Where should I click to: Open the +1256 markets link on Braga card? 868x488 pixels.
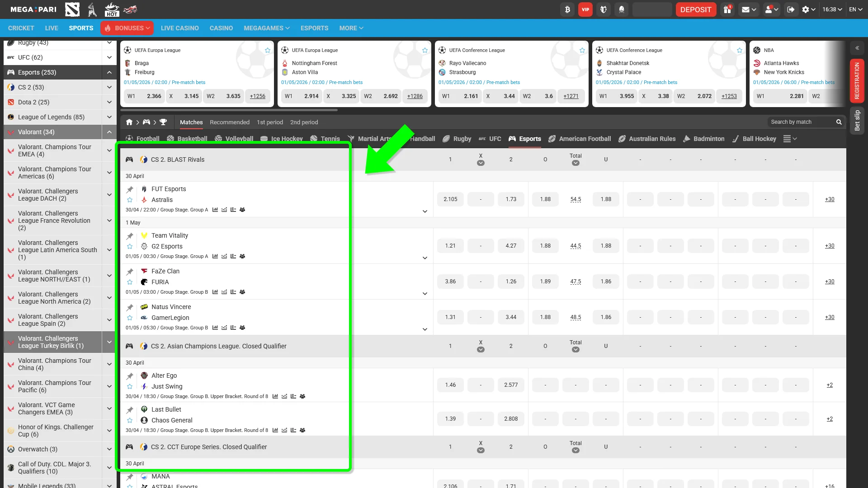pyautogui.click(x=258, y=96)
